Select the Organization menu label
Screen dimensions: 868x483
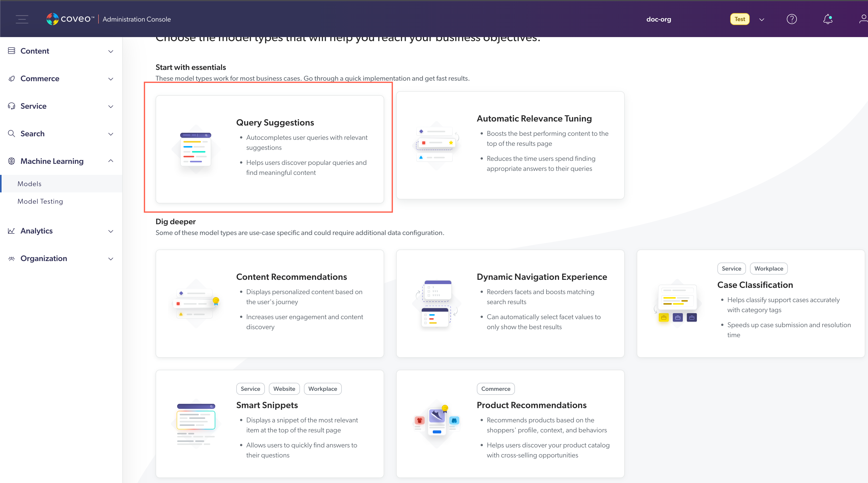pyautogui.click(x=44, y=258)
